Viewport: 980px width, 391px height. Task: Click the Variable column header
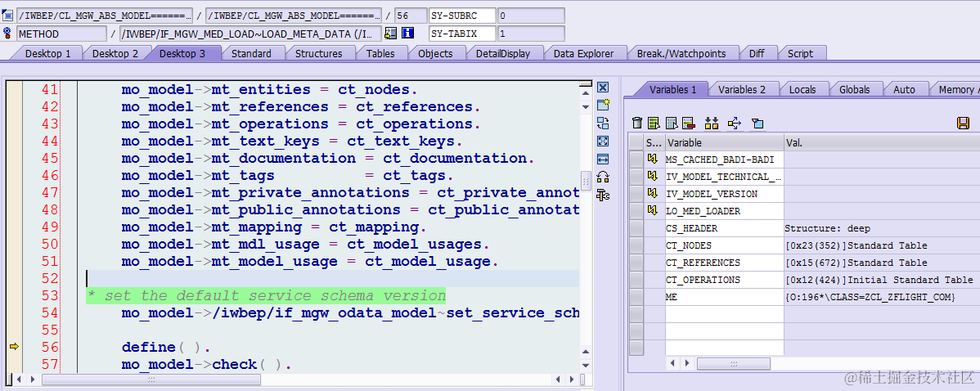pos(725,143)
